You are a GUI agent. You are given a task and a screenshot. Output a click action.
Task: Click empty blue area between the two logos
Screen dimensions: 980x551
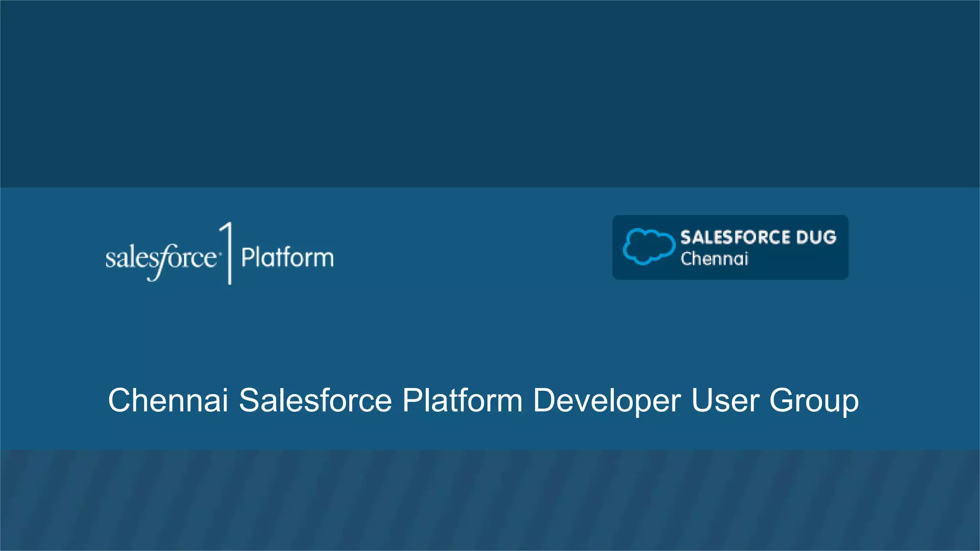[x=474, y=249]
